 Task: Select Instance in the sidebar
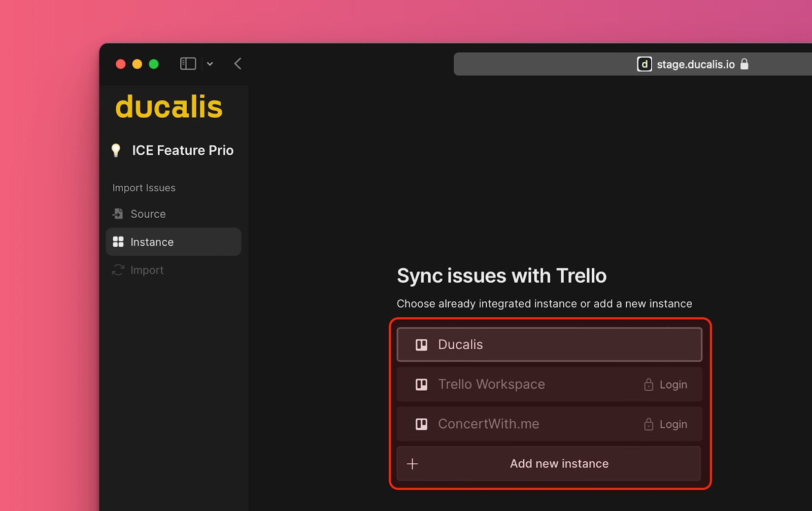(152, 242)
